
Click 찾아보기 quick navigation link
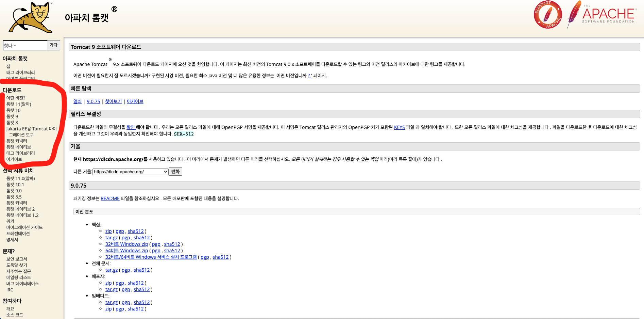click(114, 101)
